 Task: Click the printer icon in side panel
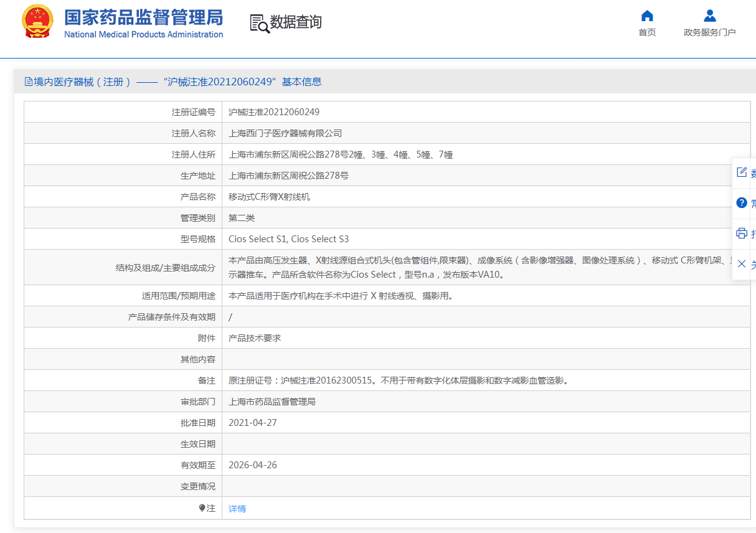coord(742,233)
